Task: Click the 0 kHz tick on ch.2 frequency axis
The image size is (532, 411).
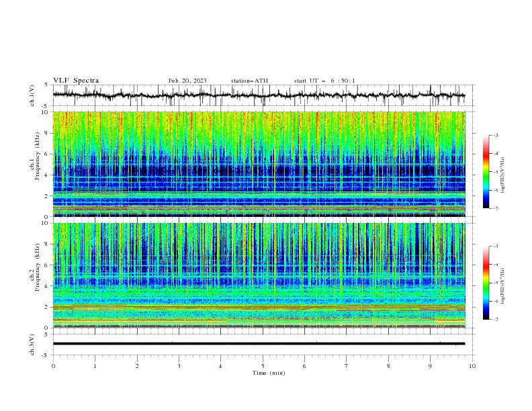Action: click(x=47, y=328)
